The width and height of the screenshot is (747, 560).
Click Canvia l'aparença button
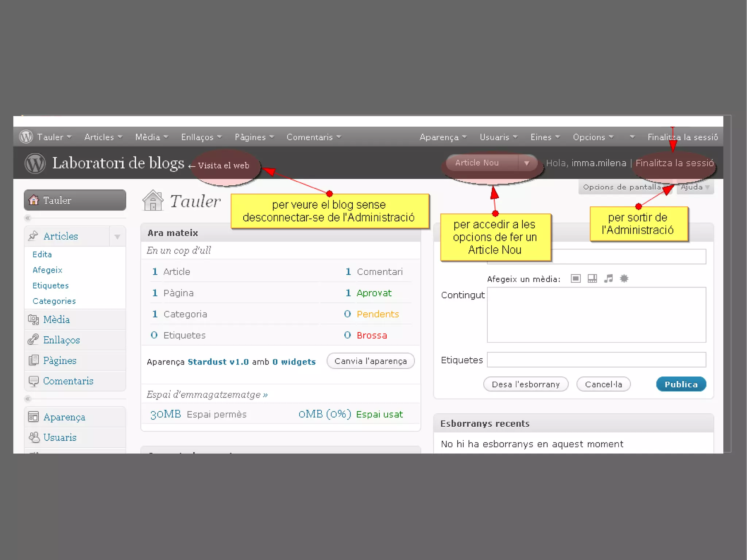(370, 361)
